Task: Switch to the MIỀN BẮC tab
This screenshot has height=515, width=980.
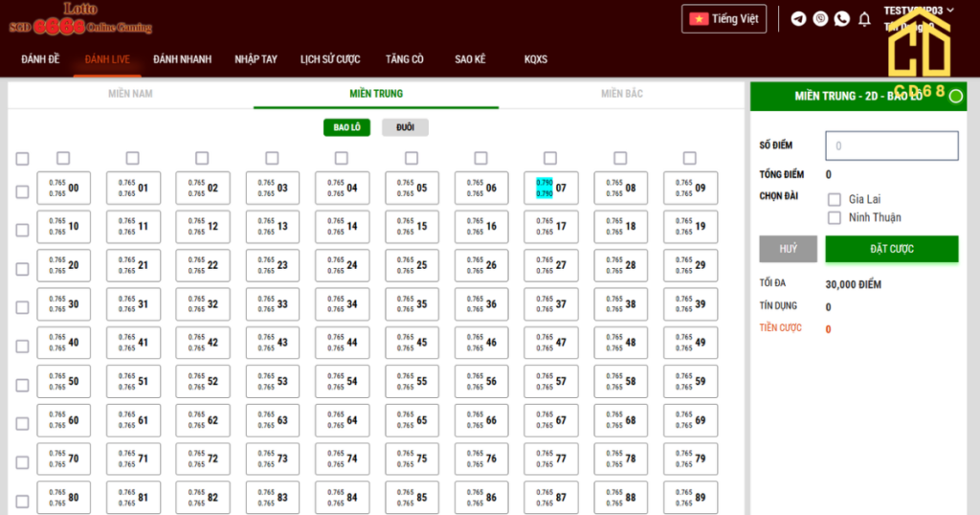Action: click(622, 94)
